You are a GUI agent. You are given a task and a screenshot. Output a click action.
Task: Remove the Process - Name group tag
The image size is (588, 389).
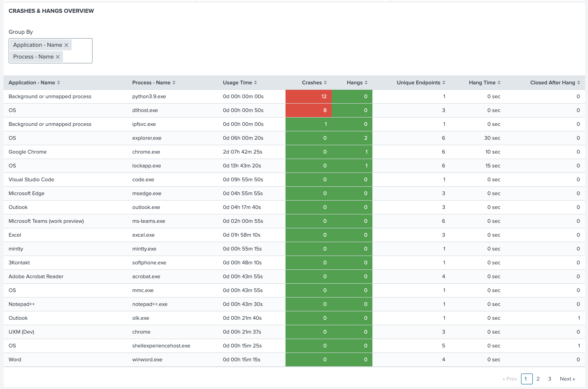(58, 57)
